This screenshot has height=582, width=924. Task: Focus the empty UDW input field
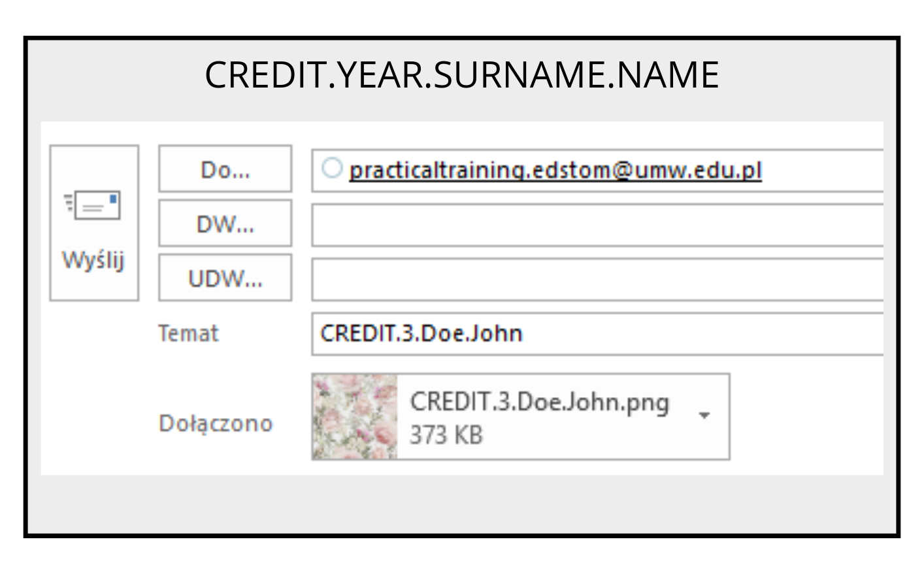(596, 280)
